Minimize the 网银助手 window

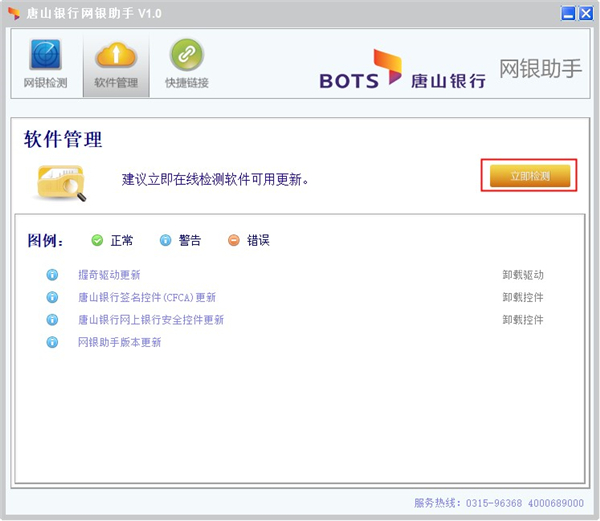(x=568, y=13)
